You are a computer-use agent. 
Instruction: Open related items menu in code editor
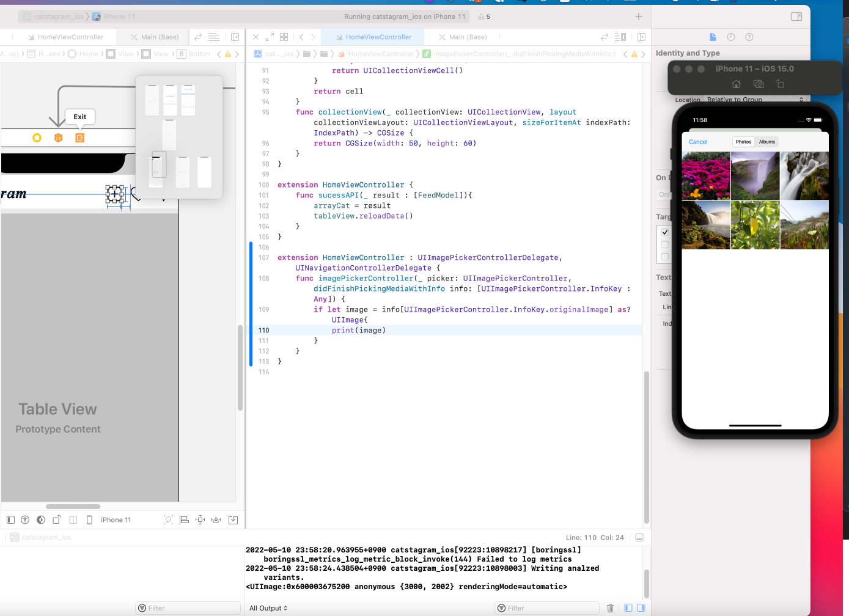284,37
